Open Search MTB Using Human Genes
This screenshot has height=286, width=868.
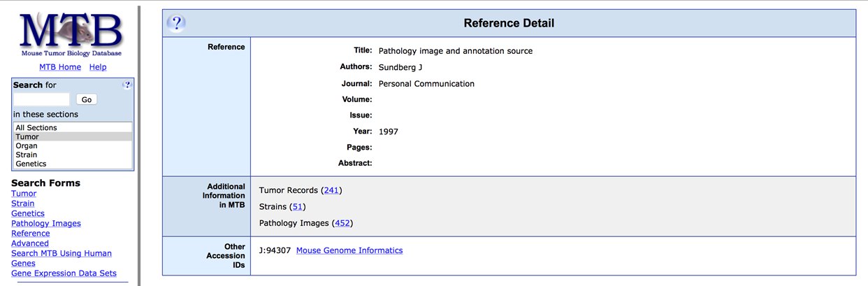pyautogui.click(x=62, y=253)
